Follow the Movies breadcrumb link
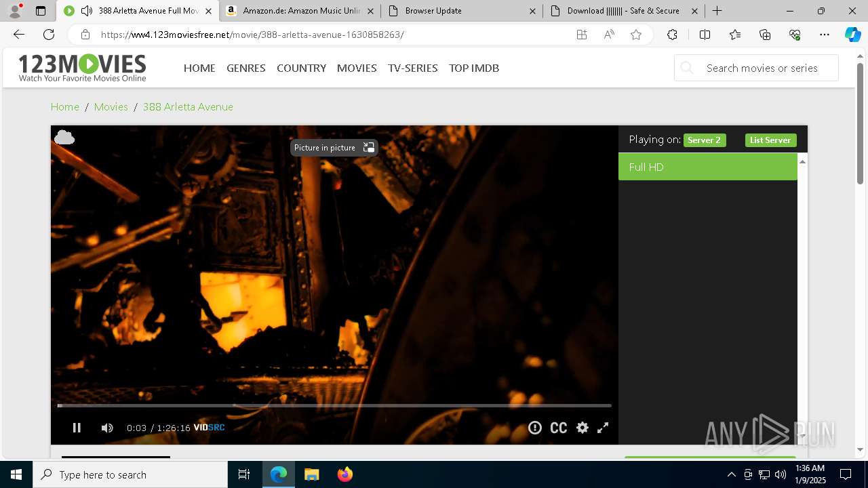Screen dimensions: 868x488 [111, 106]
